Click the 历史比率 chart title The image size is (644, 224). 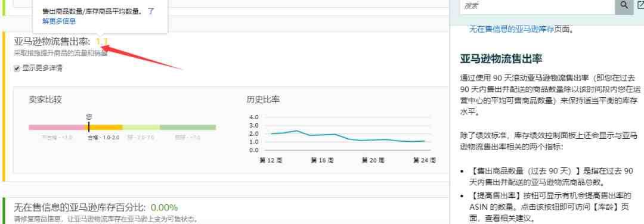point(264,99)
